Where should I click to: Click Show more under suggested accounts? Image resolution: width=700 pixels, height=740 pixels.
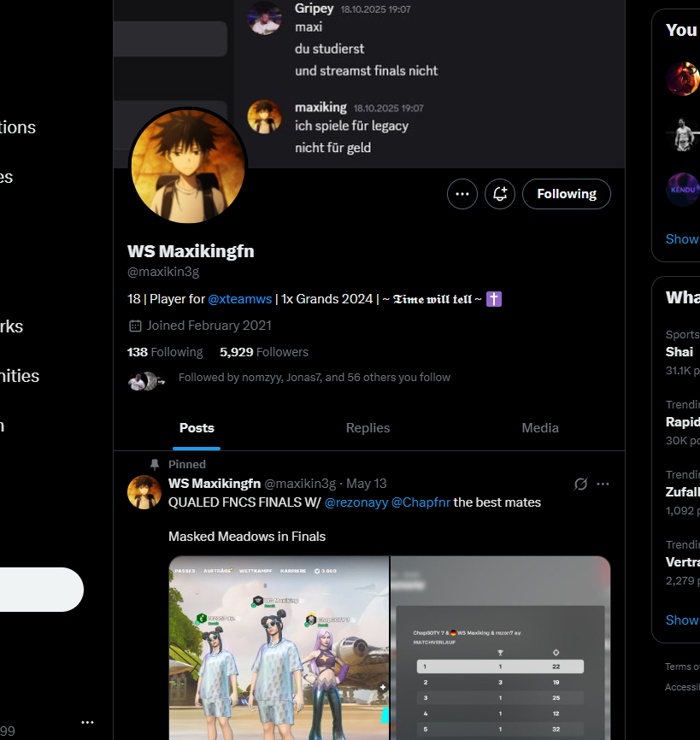(683, 239)
